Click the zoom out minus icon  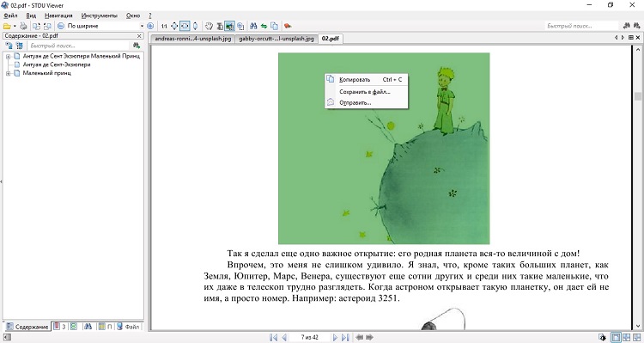coord(61,26)
